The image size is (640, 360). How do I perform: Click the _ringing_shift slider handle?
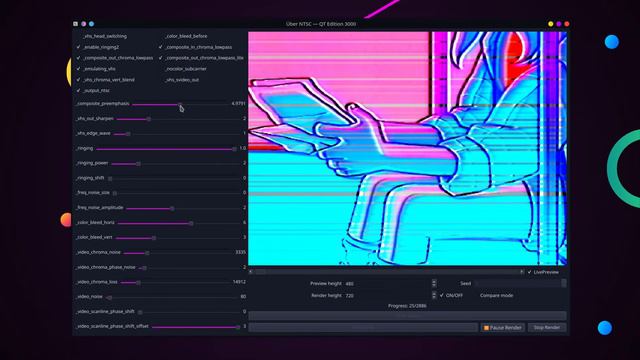tap(110, 178)
